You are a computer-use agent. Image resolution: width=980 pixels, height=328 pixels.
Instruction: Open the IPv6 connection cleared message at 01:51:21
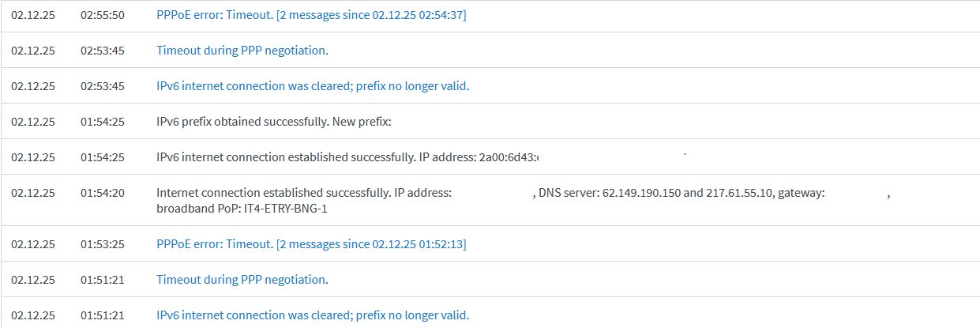pos(313,315)
